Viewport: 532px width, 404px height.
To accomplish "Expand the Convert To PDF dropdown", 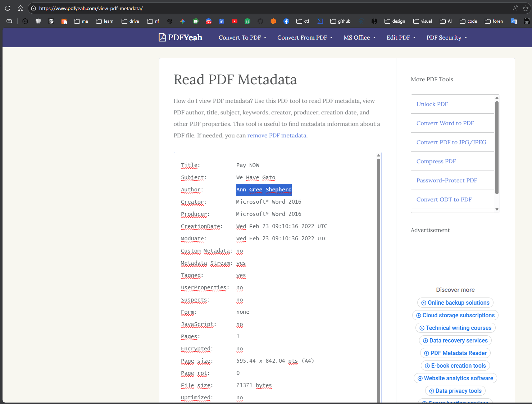I will coord(242,37).
